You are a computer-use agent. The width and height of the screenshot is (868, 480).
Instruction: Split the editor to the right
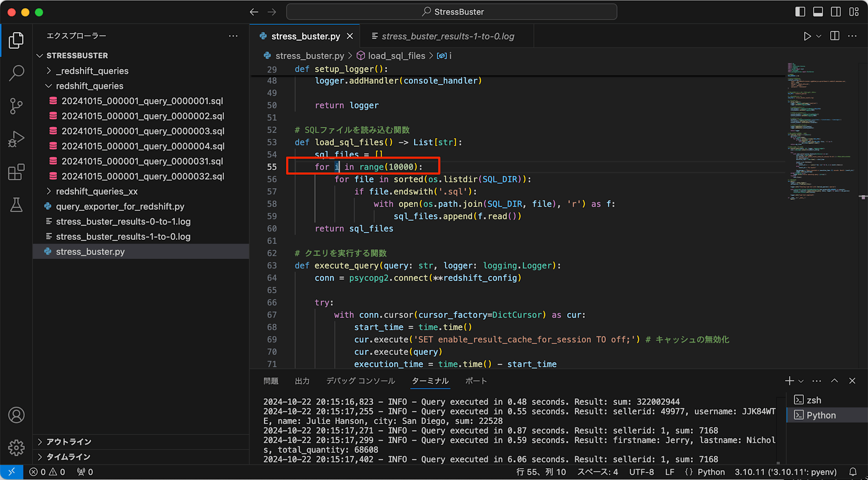[835, 36]
